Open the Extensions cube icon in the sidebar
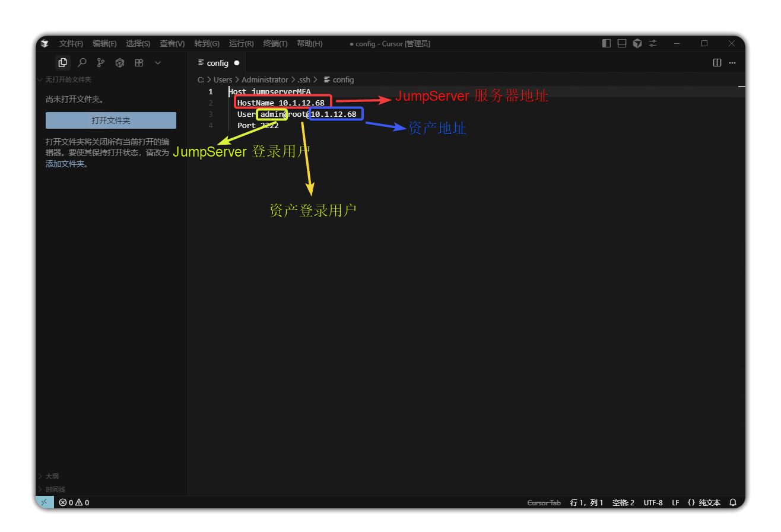The image size is (781, 532). (x=120, y=62)
